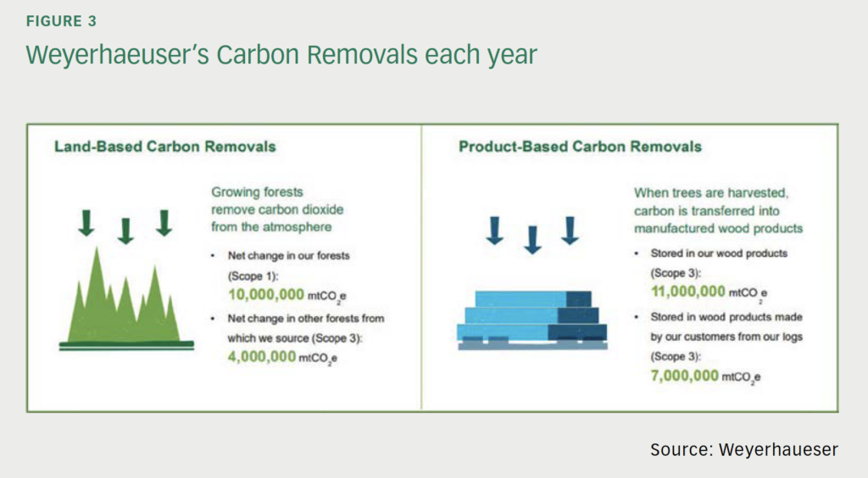Select the value 11,000,000 mtCO2e

[x=709, y=292]
